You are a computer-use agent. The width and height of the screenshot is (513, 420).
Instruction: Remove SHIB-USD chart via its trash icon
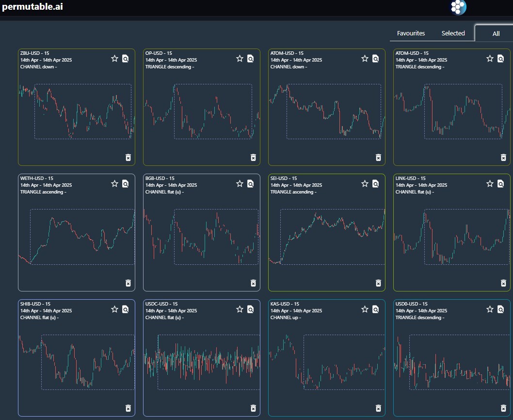pyautogui.click(x=128, y=408)
